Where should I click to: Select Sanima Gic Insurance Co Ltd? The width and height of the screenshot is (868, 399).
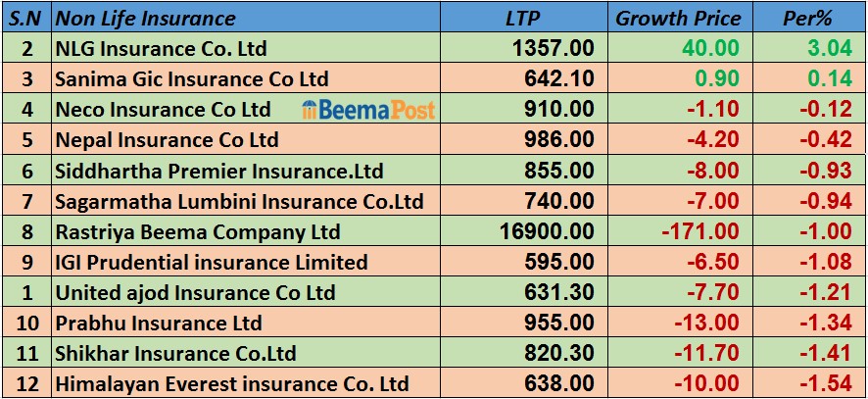192,78
